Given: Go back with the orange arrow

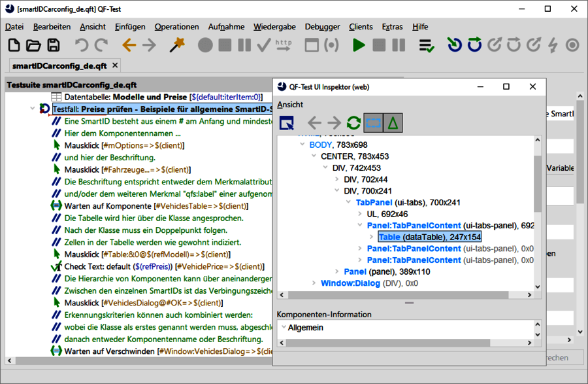Looking at the screenshot, I should click(129, 45).
